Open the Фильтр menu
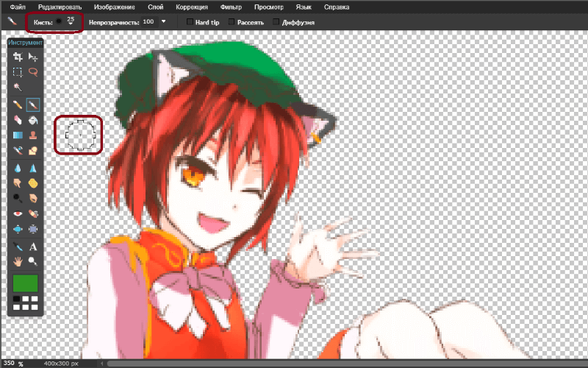The width and height of the screenshot is (588, 368). [x=231, y=6]
